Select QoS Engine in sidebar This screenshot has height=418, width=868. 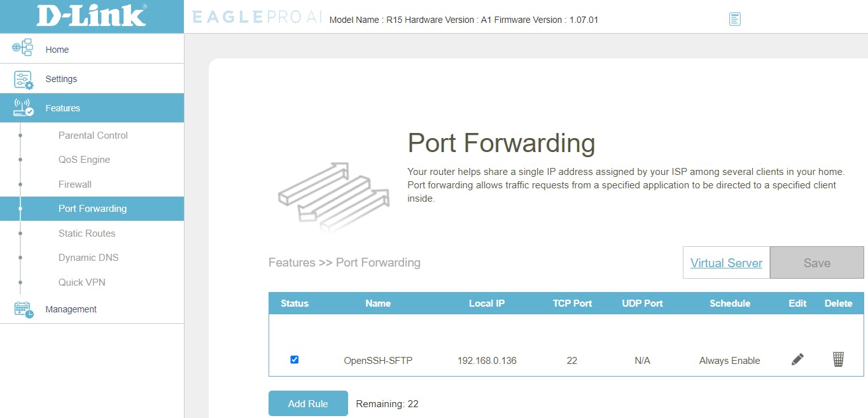click(x=84, y=160)
